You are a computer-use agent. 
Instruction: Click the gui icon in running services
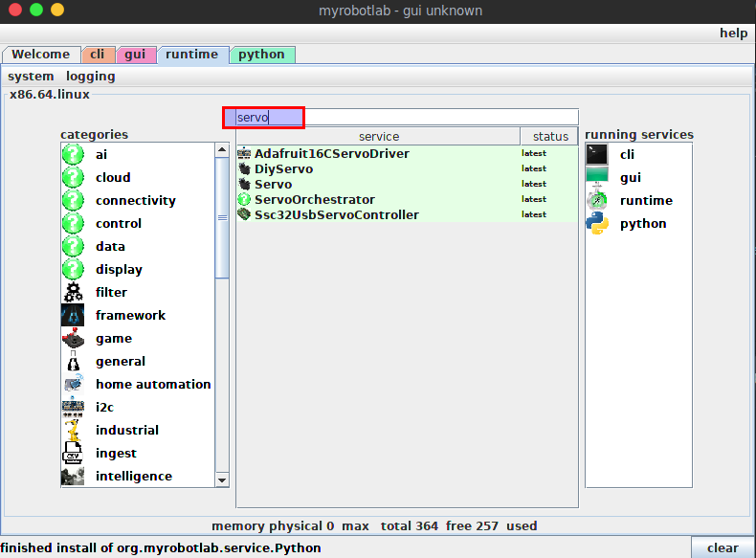click(x=597, y=175)
